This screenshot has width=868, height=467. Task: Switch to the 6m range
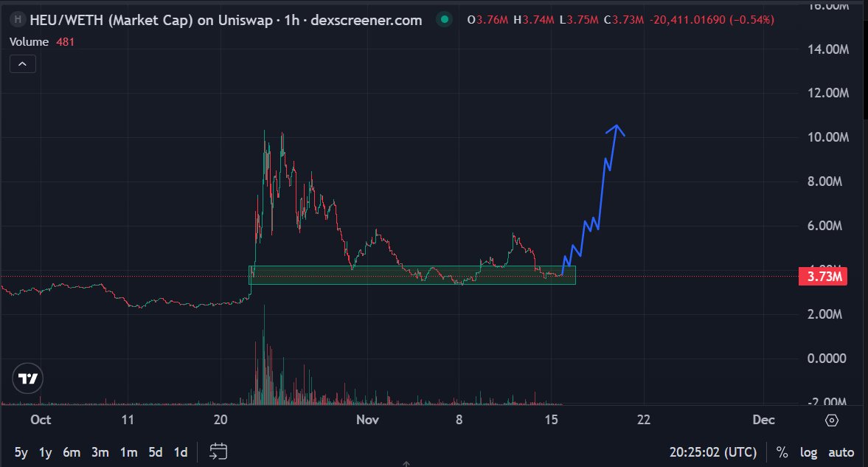pos(71,452)
